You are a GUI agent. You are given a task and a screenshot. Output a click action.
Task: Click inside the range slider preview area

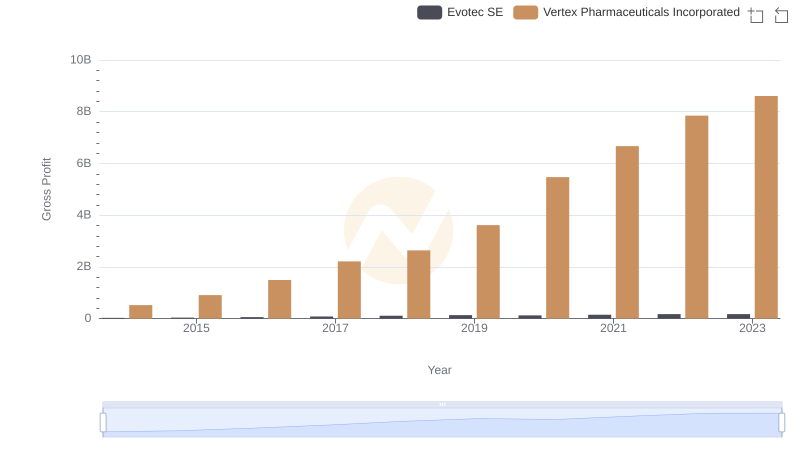click(x=442, y=423)
